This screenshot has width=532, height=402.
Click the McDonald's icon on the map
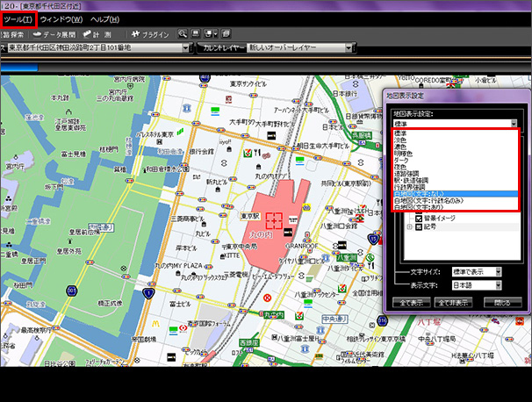pos(155,324)
